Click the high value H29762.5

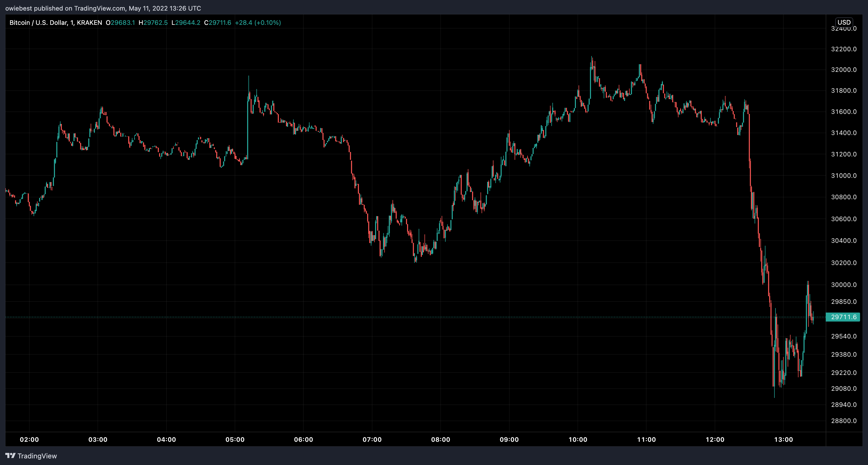coord(153,22)
